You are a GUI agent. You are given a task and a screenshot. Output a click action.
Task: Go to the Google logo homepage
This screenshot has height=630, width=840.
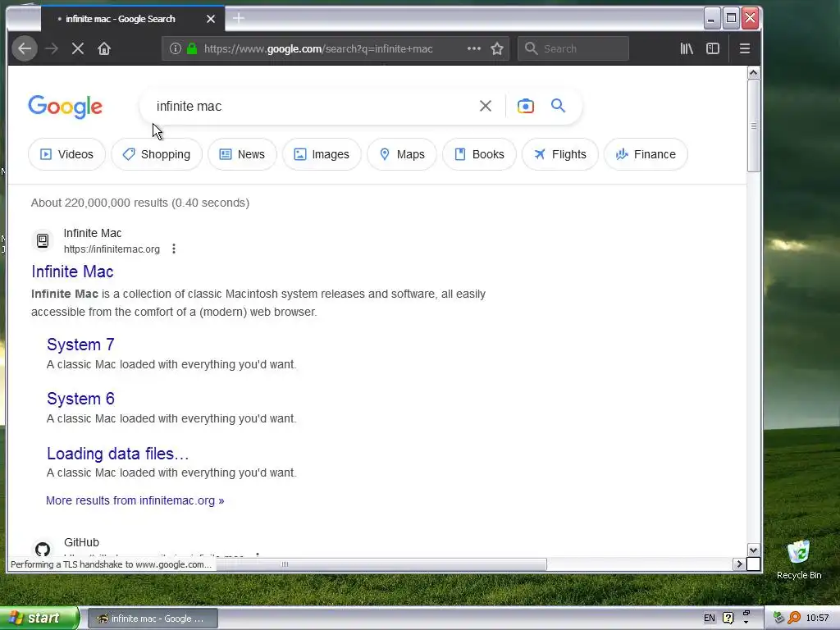66,107
